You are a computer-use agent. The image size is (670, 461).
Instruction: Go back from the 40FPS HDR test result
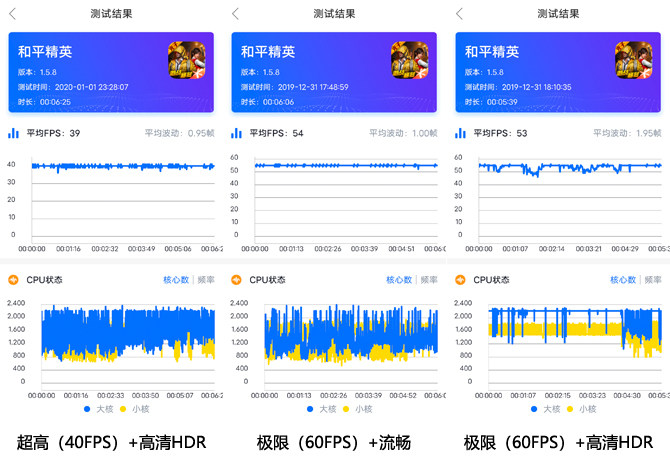tap(12, 14)
